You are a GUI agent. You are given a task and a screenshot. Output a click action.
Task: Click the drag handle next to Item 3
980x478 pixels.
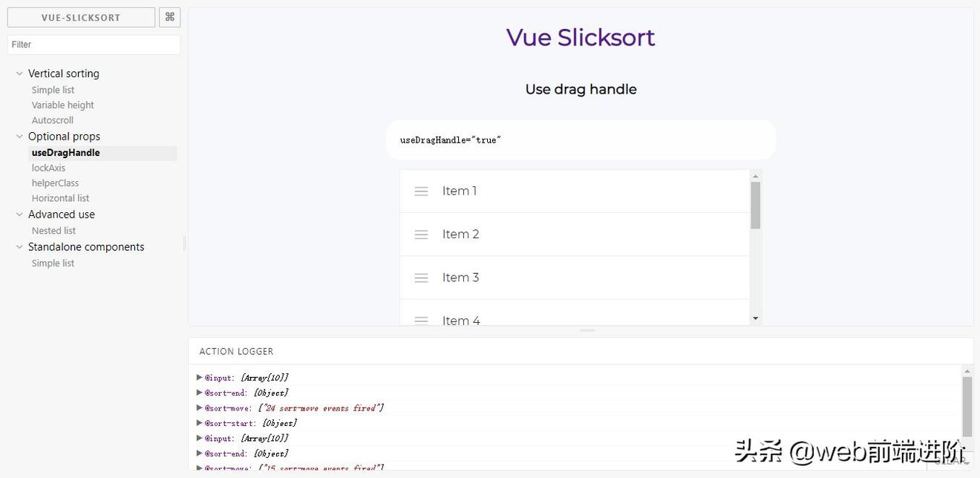pos(421,277)
